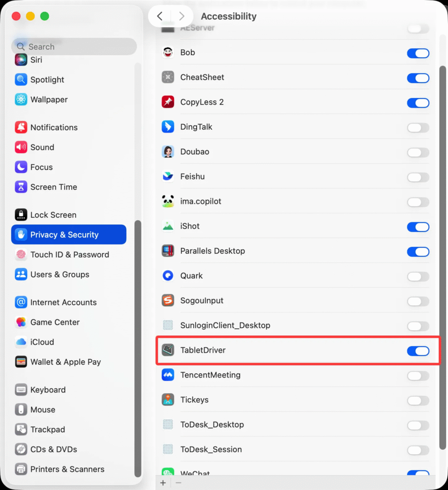The image size is (448, 490).
Task: Open Touch ID & Password settings
Action: [x=69, y=255]
